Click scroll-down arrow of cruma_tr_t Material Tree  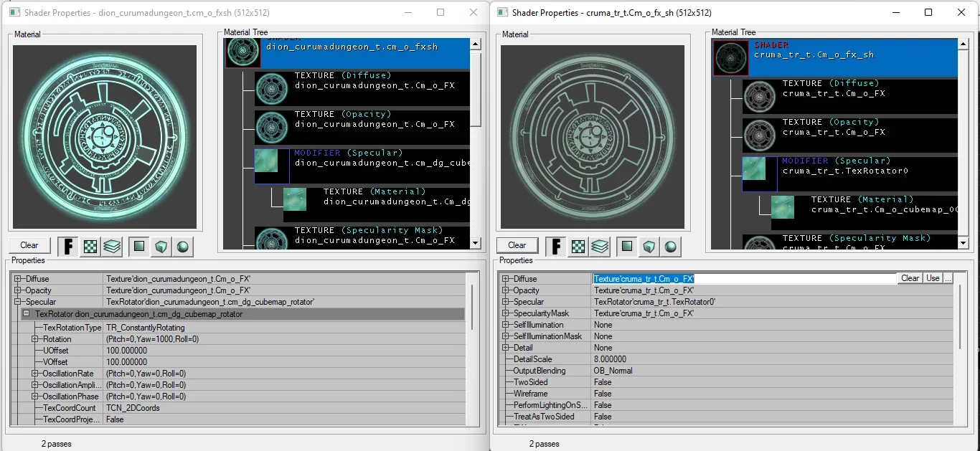pos(963,244)
